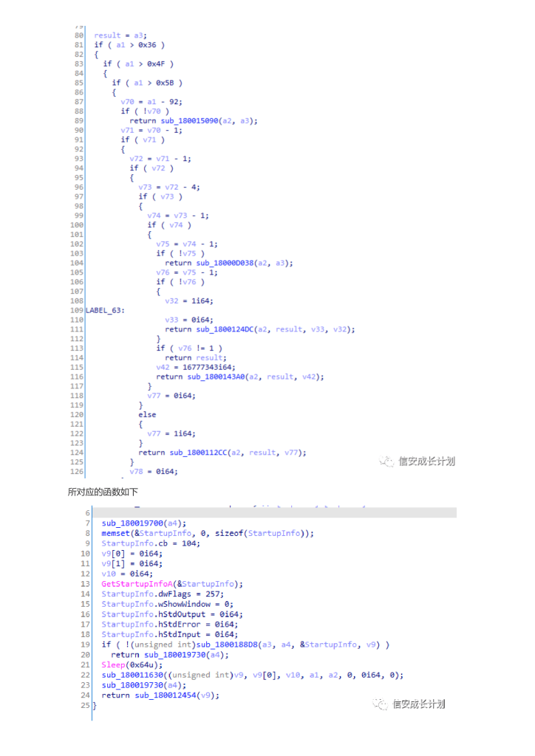Select "return sub_180012454(v9);"
Viewport: 535px width, 756px height.
point(160,695)
